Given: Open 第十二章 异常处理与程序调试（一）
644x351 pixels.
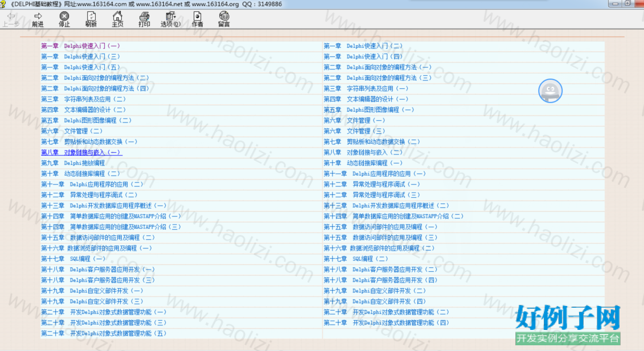Looking at the screenshot, I should tap(372, 185).
